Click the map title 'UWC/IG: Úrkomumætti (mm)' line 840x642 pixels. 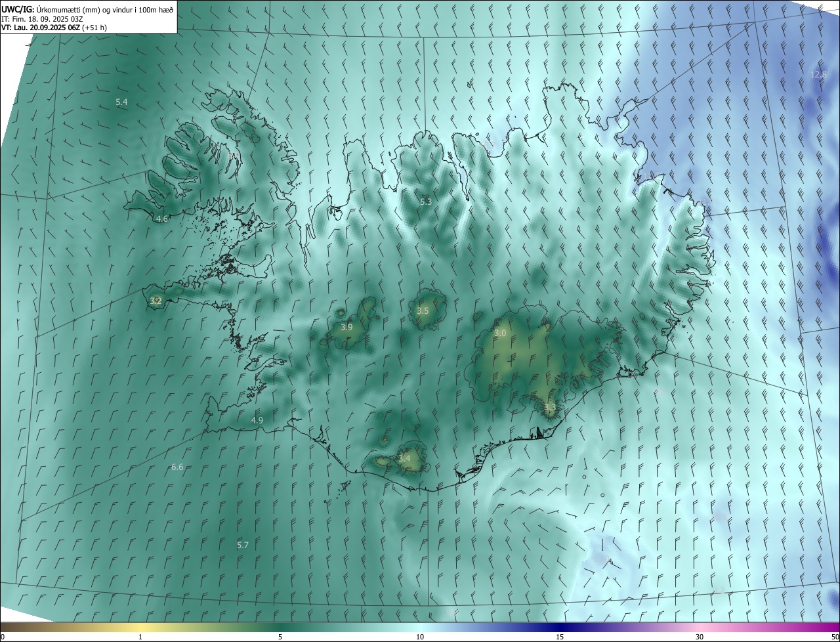[x=88, y=9]
